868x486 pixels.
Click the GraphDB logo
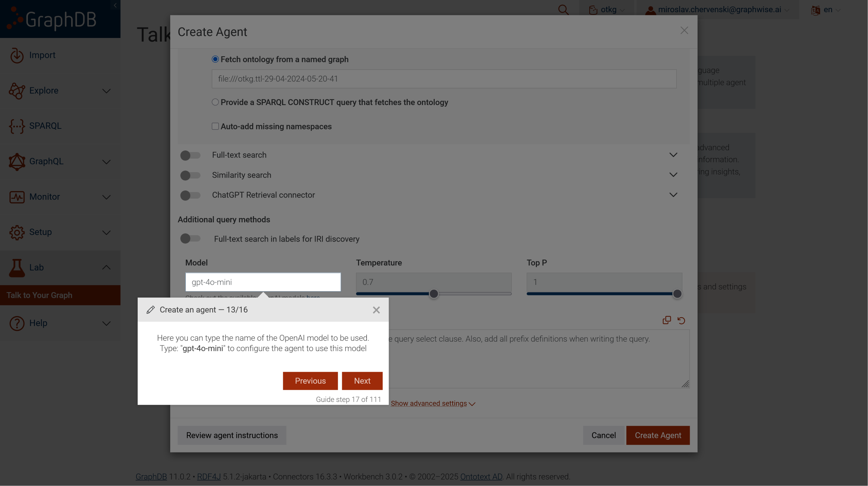(x=52, y=19)
